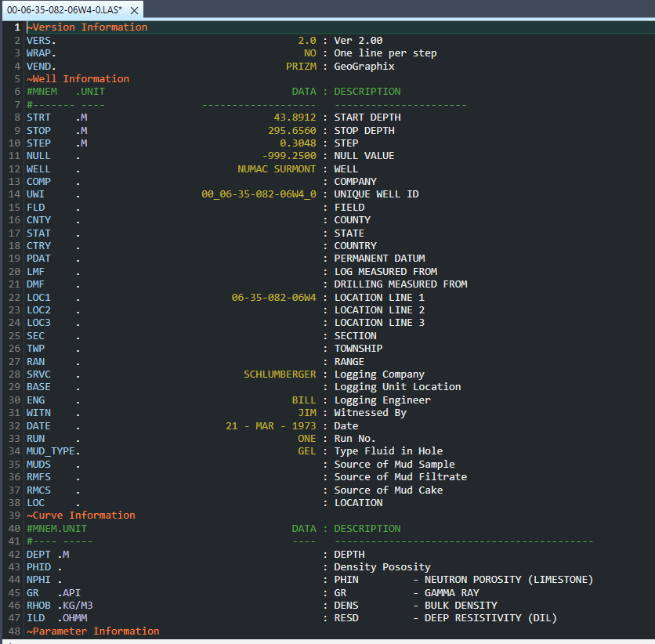Image resolution: width=655 pixels, height=644 pixels.
Task: Click the well name NUMAC SURMONT
Action: [277, 168]
